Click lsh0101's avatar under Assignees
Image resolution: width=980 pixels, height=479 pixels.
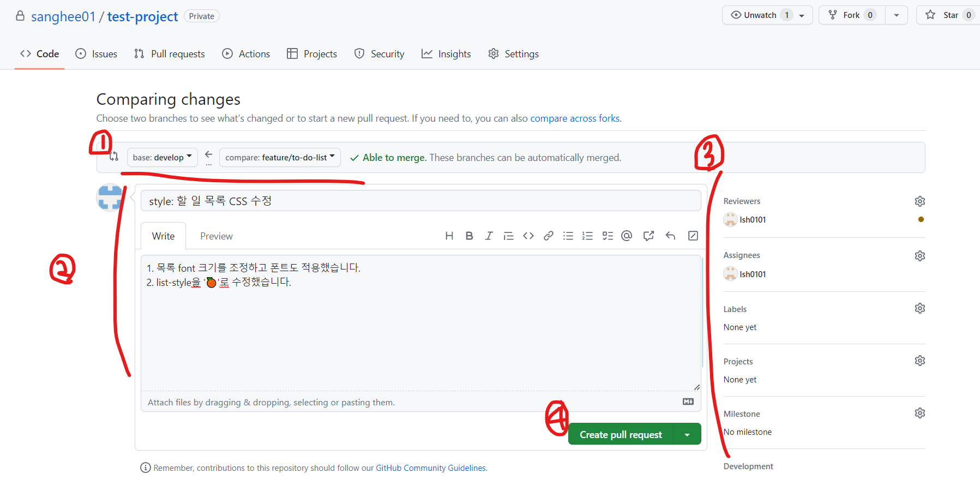click(x=730, y=274)
